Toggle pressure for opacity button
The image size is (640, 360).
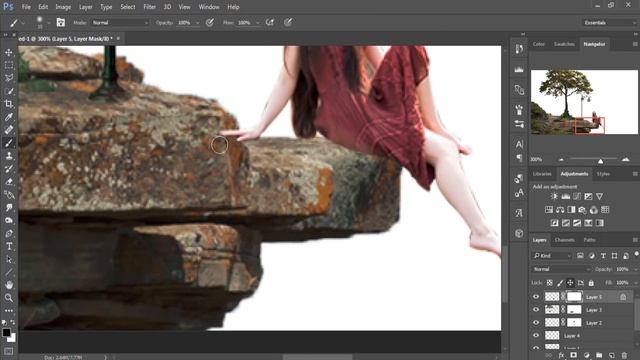[210, 22]
